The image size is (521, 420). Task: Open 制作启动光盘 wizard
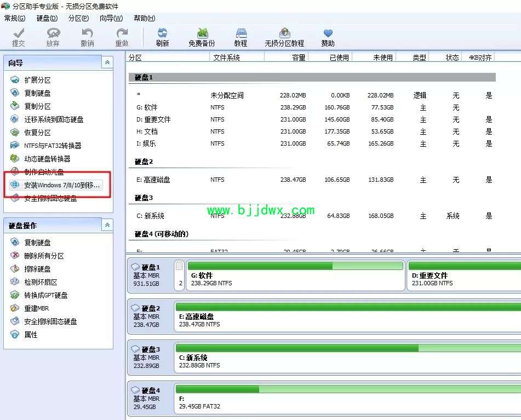click(x=37, y=171)
